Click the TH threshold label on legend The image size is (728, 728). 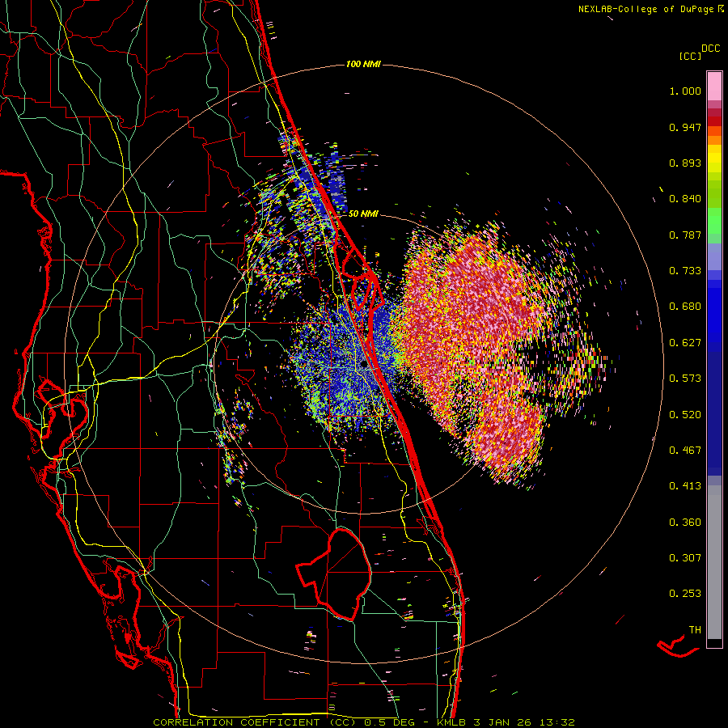tap(695, 630)
